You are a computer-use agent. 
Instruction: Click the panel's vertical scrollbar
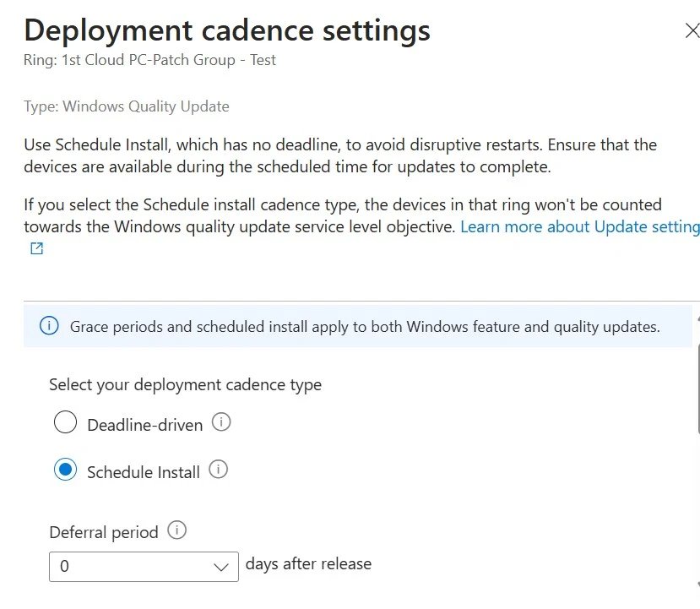coord(697,375)
